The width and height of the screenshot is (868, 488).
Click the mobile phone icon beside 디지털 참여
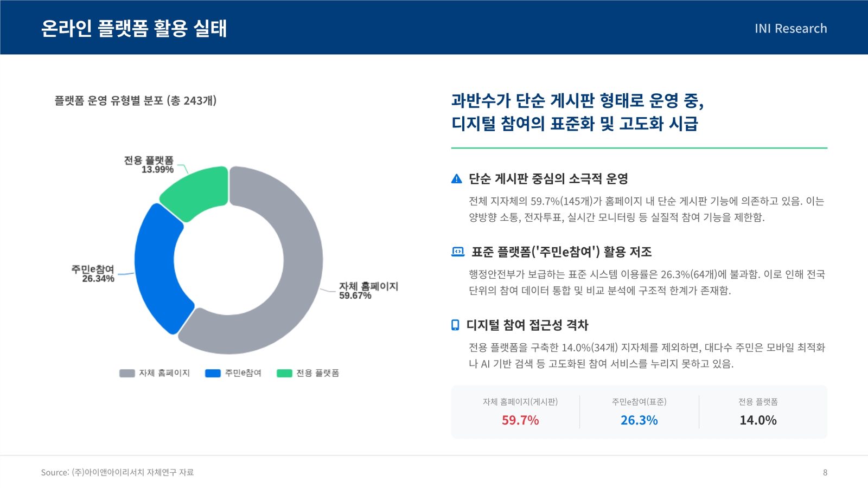[x=455, y=325]
